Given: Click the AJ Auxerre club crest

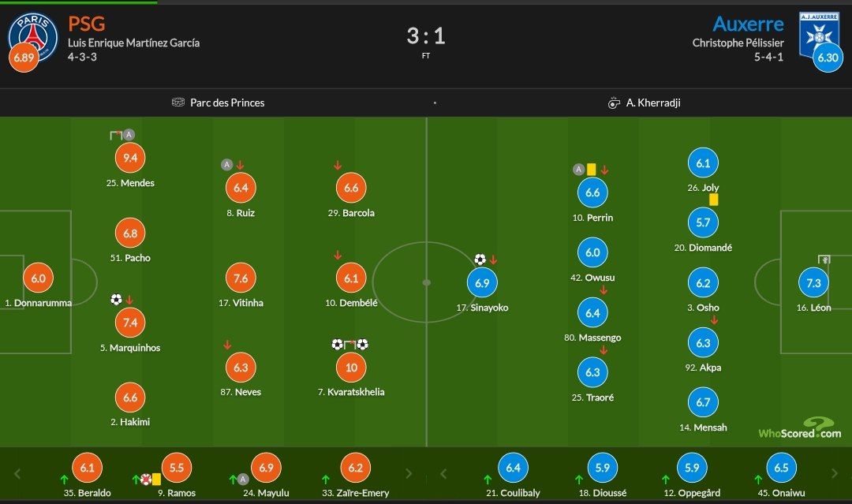Looking at the screenshot, I should pos(819,35).
